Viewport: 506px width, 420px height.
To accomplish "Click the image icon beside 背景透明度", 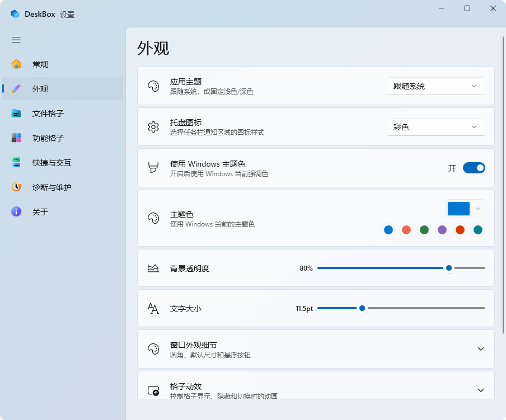I will [x=153, y=268].
